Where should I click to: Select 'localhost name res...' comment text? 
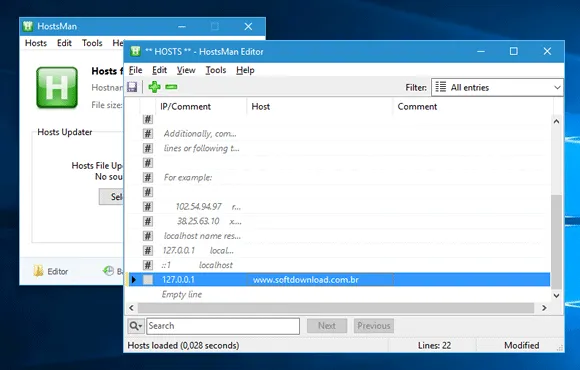pyautogui.click(x=202, y=236)
